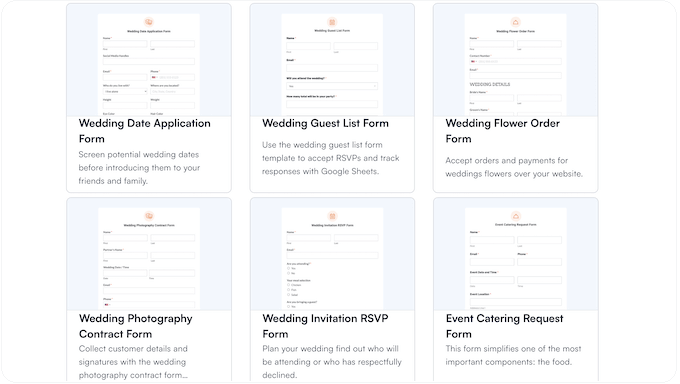Click the calendar icon in Wedding Invitation RSVP preview

click(333, 216)
